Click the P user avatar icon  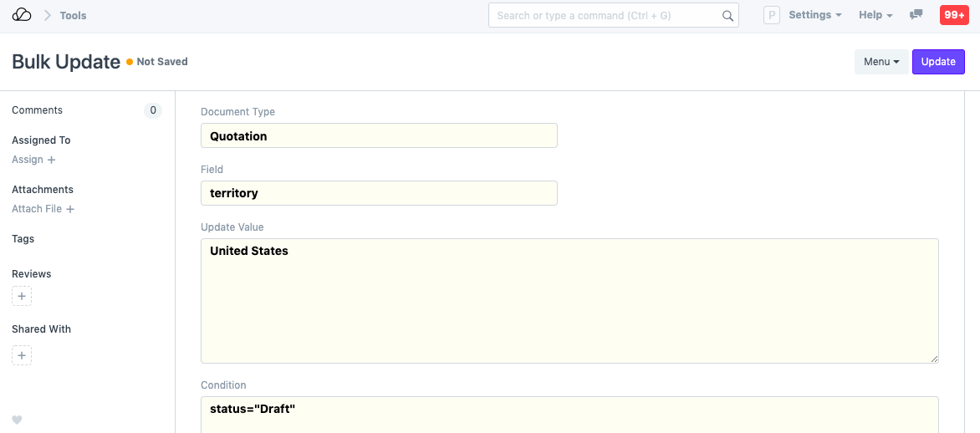click(x=772, y=15)
